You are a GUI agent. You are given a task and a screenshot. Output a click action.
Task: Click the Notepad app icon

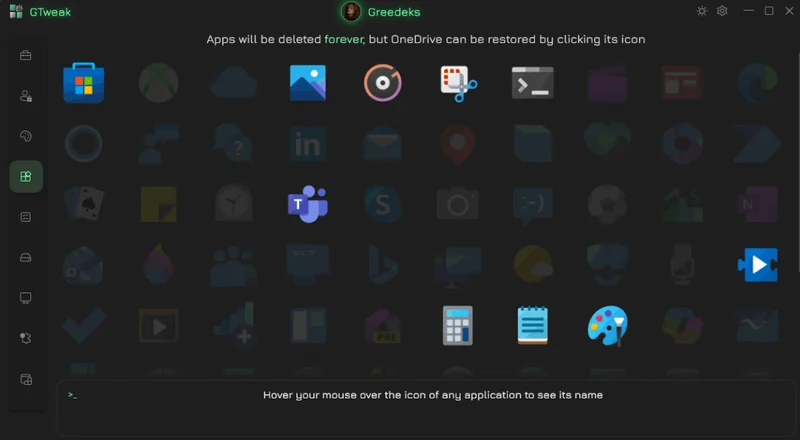533,325
